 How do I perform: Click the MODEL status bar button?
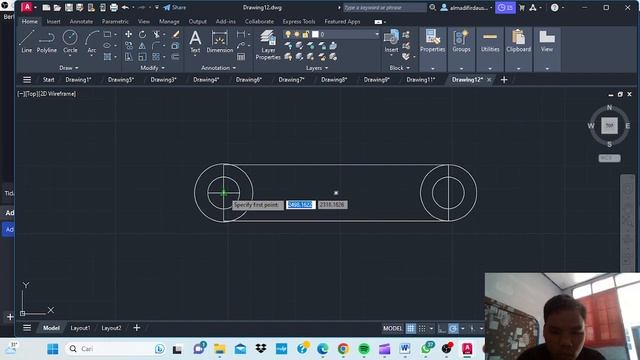pyautogui.click(x=392, y=328)
